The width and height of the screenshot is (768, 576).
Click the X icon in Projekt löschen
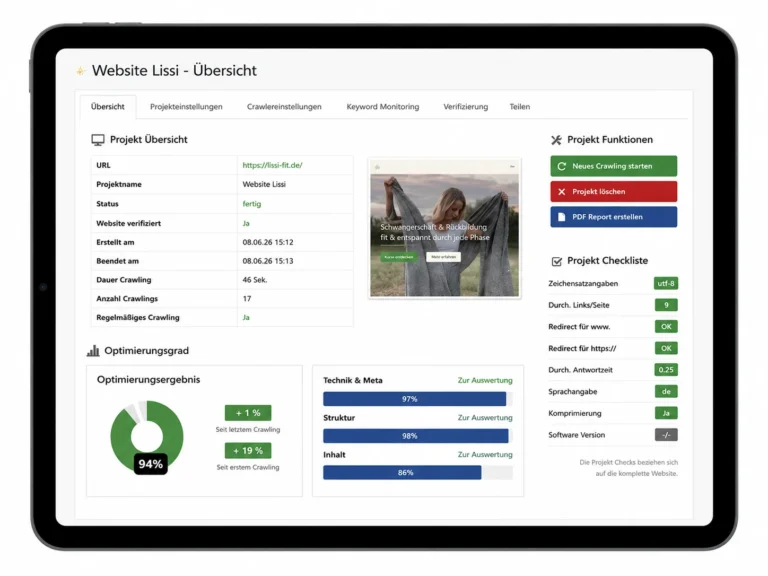pyautogui.click(x=562, y=192)
